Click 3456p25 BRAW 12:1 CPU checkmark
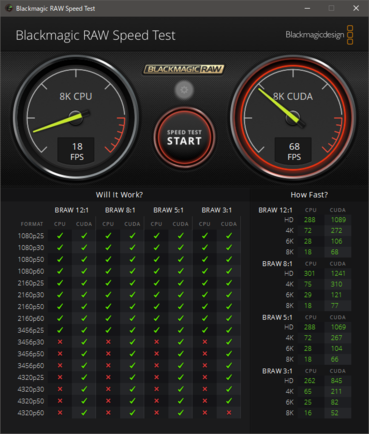Viewport: 369px width, 434px height. (x=60, y=330)
